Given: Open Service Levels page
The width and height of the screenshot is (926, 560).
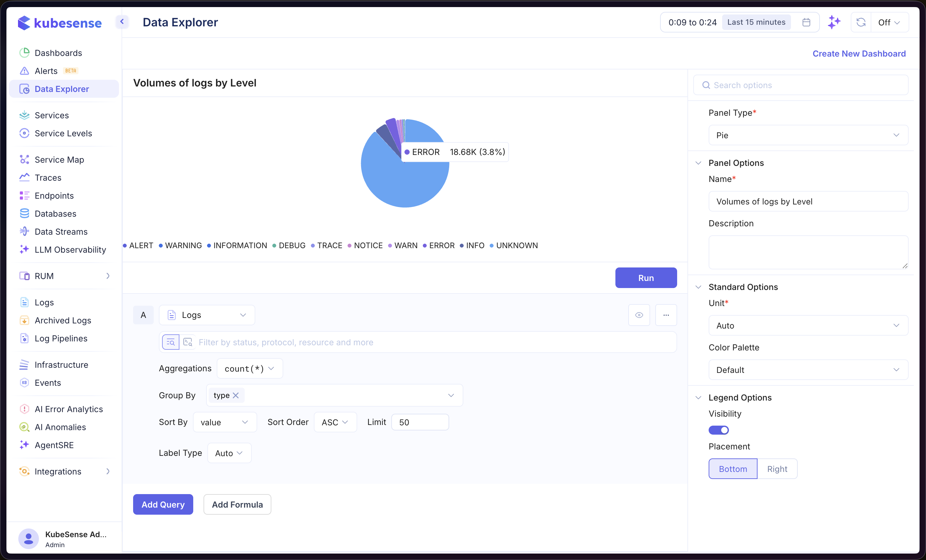Looking at the screenshot, I should pyautogui.click(x=63, y=133).
